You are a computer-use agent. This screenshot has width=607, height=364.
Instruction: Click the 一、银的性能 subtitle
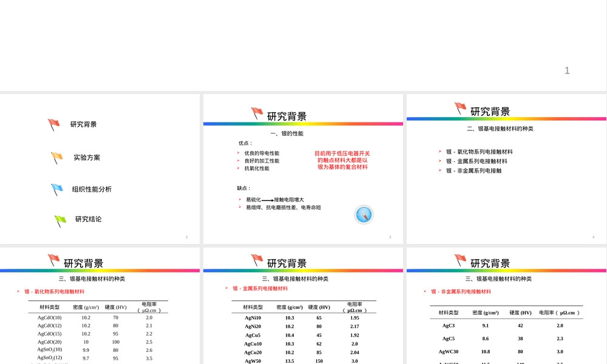pyautogui.click(x=287, y=133)
